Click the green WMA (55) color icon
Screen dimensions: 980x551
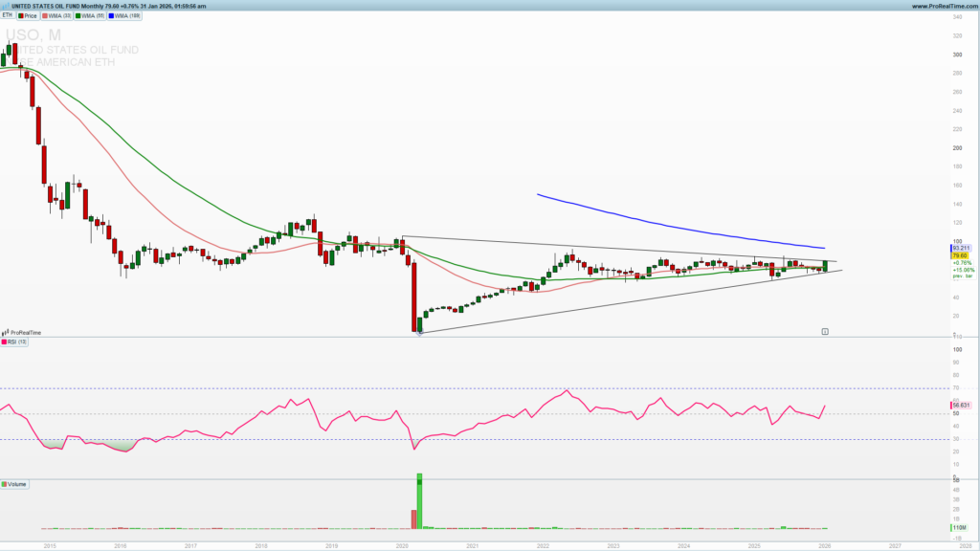coord(78,15)
